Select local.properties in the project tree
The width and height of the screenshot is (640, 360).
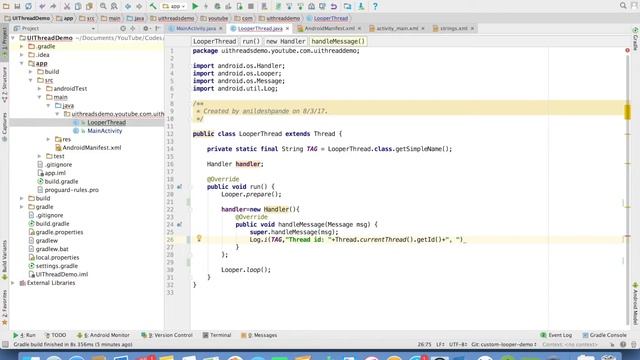coord(57,258)
